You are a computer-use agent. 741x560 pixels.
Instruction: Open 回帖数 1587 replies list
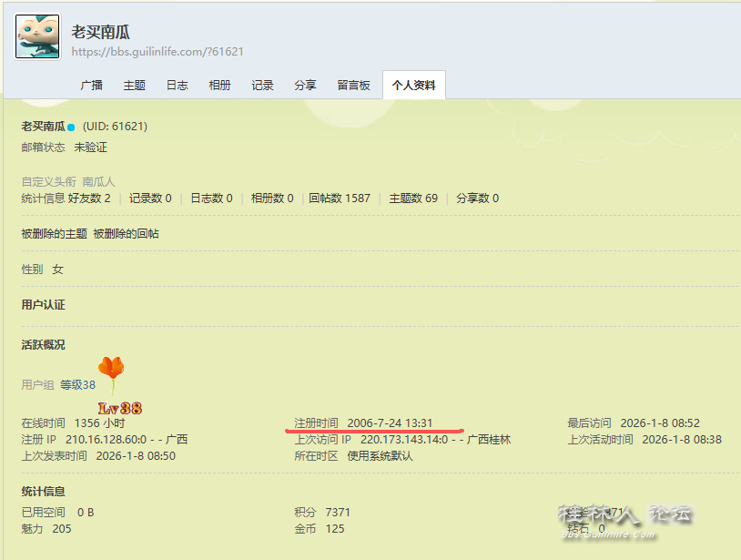[340, 198]
